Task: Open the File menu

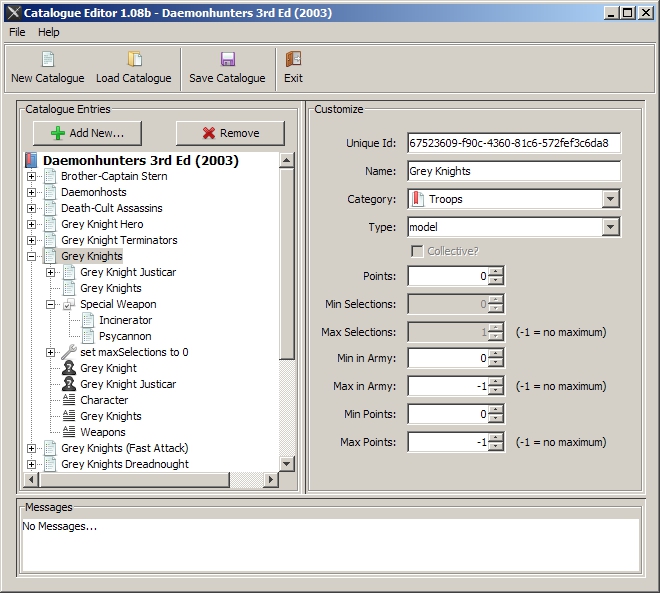Action: pos(17,32)
